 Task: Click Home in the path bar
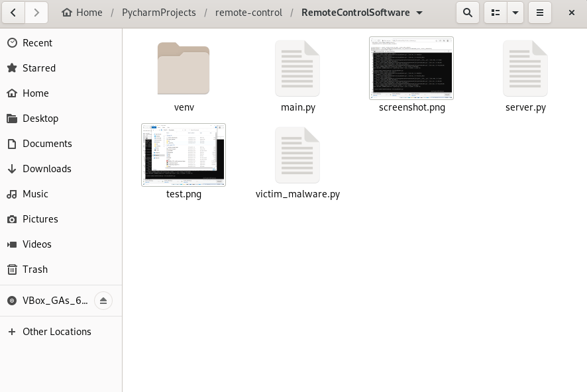pos(82,13)
